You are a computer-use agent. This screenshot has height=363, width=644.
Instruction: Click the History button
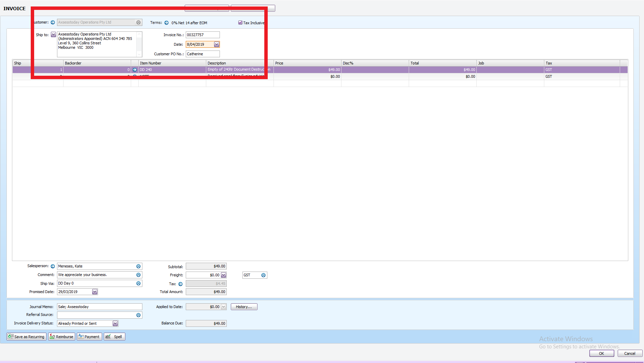coord(244,307)
